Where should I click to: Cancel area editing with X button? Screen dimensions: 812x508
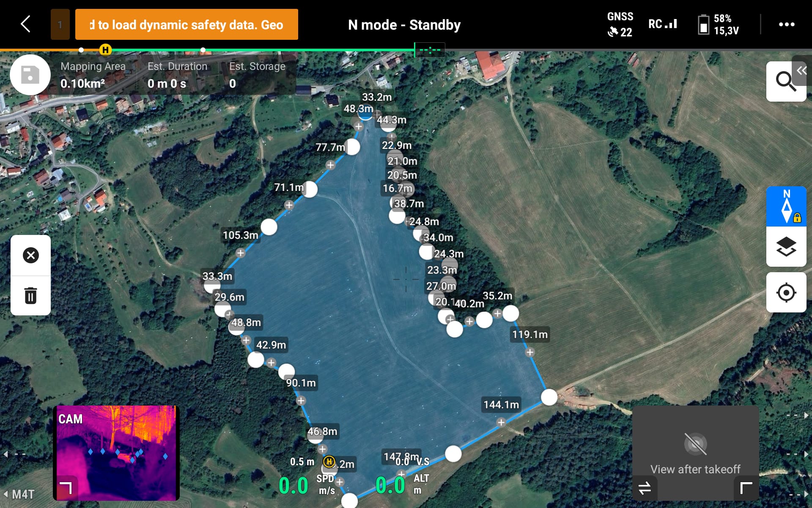[30, 255]
